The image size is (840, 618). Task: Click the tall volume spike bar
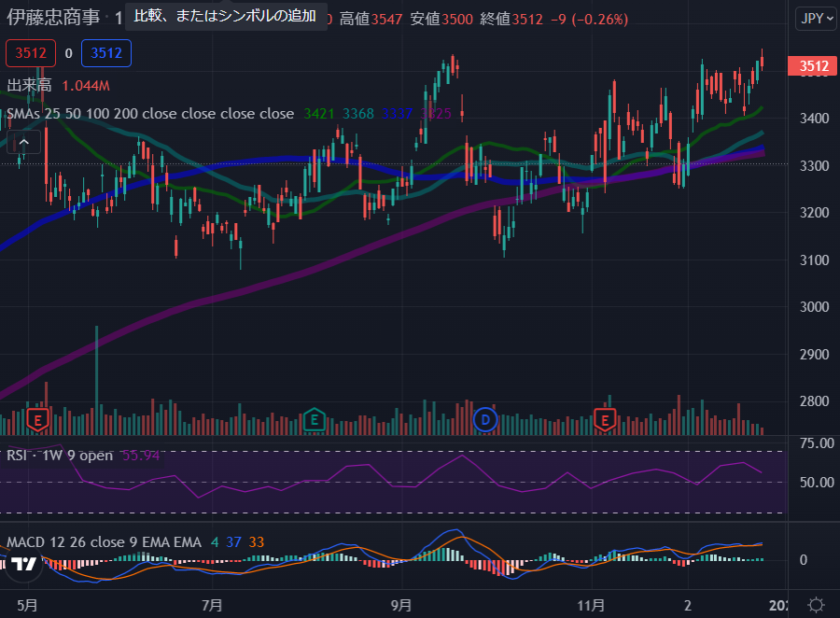[x=96, y=383]
